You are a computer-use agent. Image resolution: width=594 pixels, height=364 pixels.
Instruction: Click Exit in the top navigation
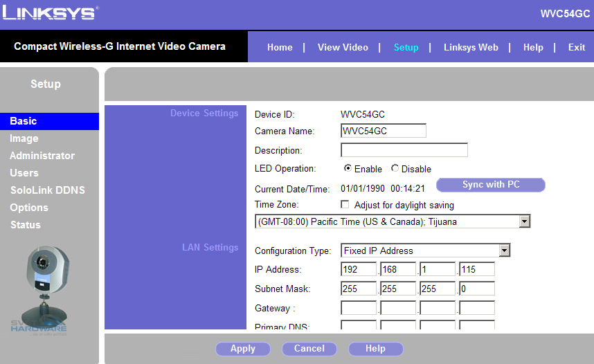577,47
